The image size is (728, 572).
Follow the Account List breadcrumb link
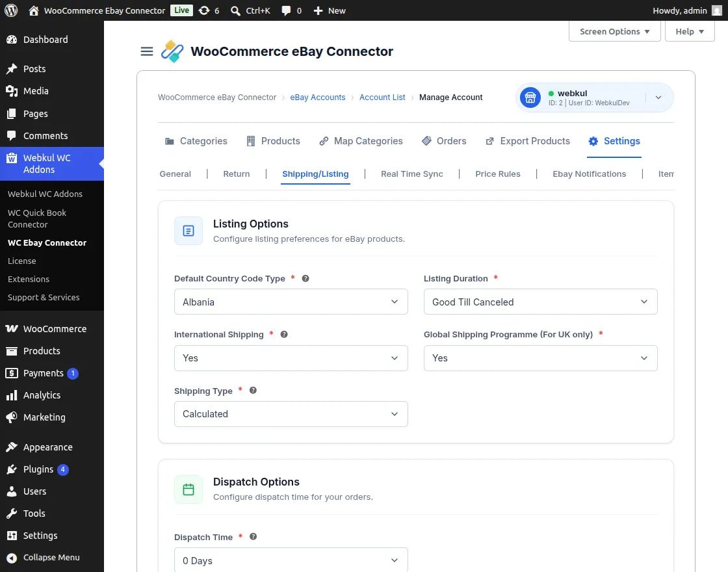pos(382,97)
